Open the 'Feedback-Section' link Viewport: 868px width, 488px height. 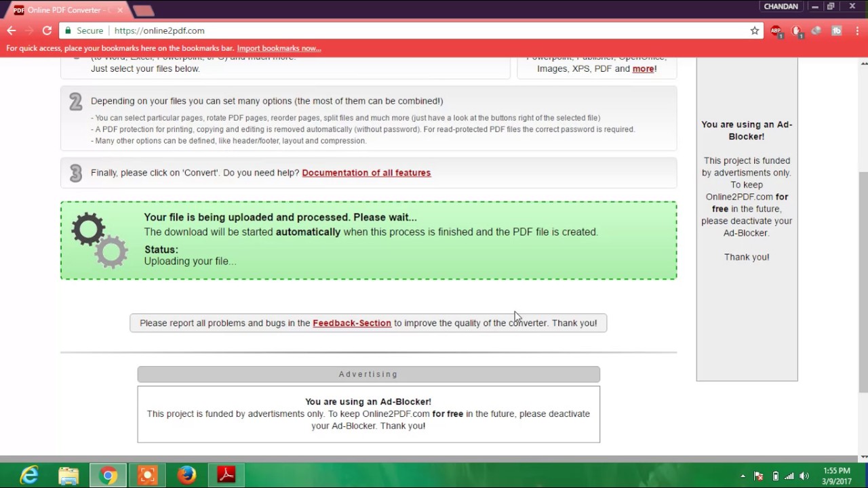[352, 323]
